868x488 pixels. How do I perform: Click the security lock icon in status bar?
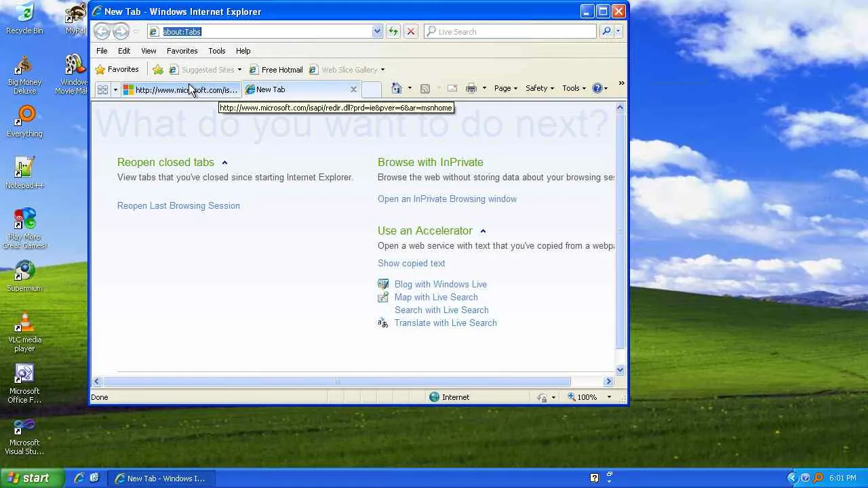point(542,397)
